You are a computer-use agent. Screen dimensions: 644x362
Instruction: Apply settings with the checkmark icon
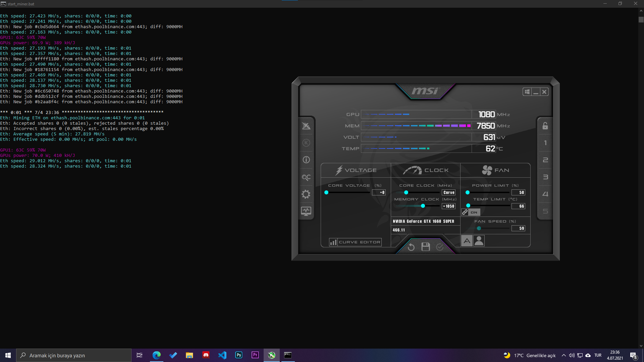click(440, 247)
